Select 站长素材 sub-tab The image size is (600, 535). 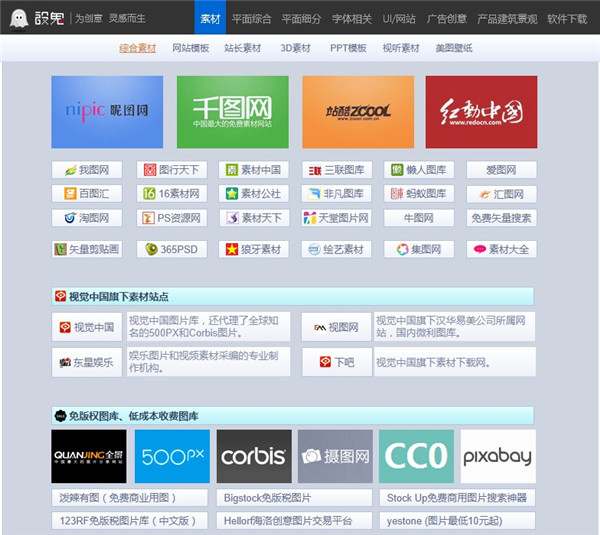[243, 48]
